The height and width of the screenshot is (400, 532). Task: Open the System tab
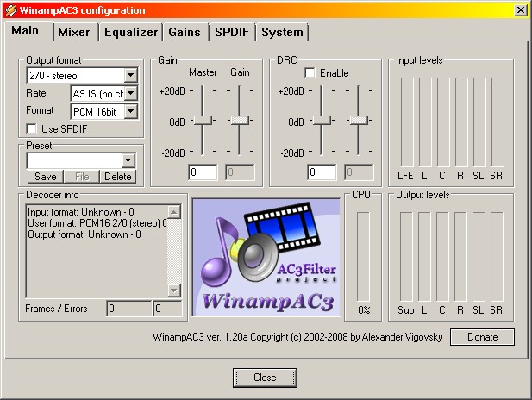tap(282, 32)
